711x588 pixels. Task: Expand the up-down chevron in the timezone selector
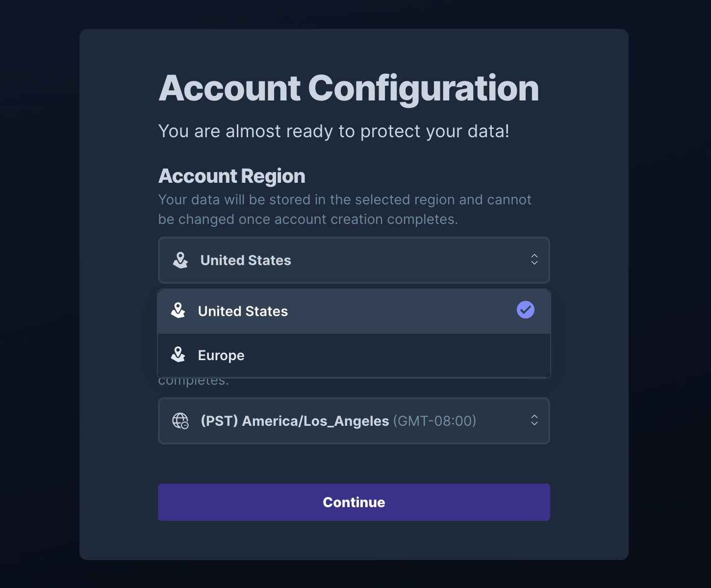point(534,420)
